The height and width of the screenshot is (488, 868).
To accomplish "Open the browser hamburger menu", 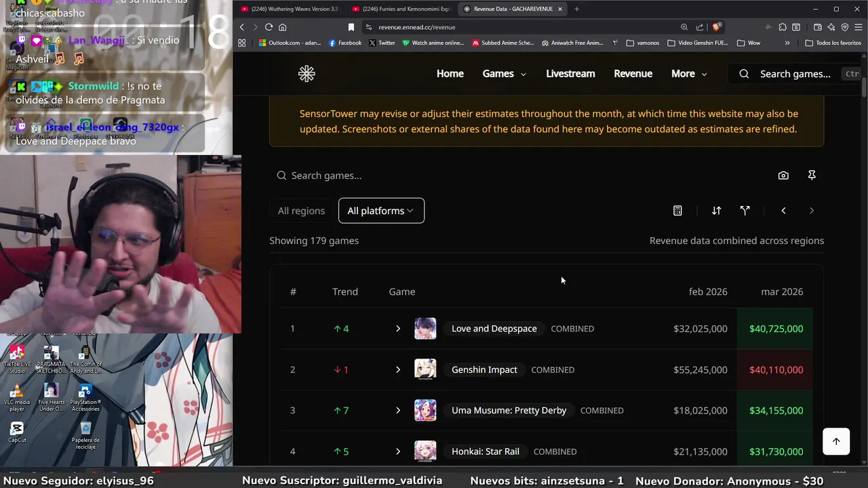I will pos(859,27).
